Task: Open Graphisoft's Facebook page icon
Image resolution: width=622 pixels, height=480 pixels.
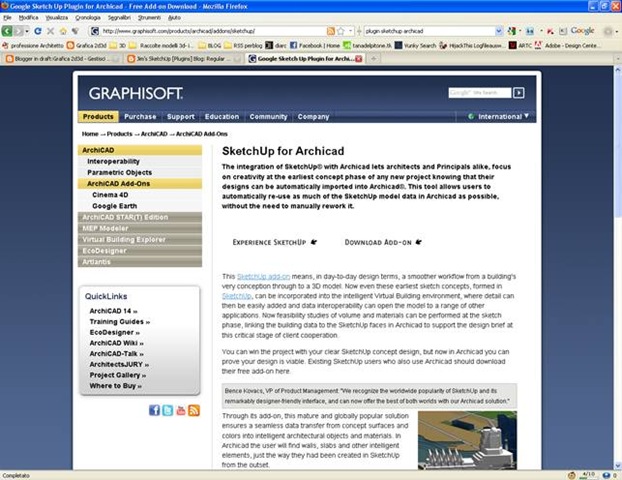Action: point(154,410)
